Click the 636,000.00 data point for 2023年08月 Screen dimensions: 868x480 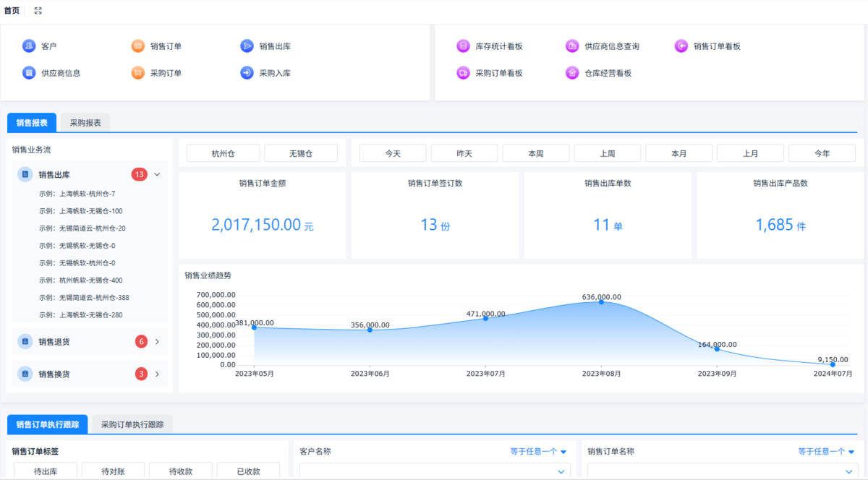(x=601, y=301)
